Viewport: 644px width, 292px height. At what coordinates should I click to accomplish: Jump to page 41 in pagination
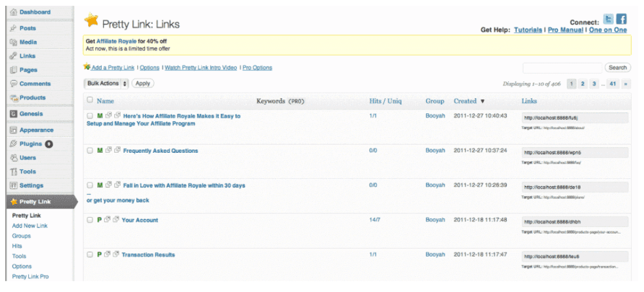tap(612, 84)
